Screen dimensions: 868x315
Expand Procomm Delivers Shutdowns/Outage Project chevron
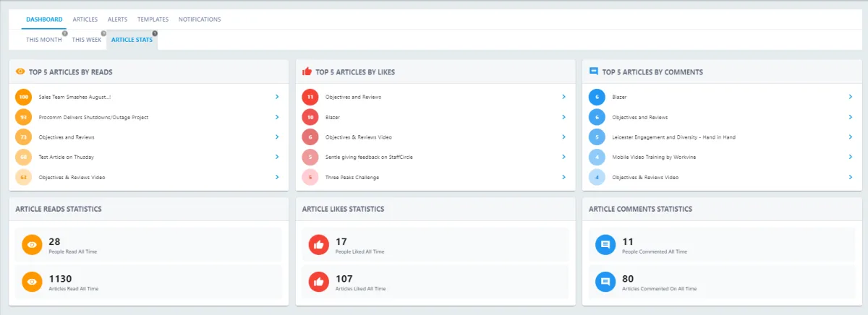pyautogui.click(x=277, y=117)
